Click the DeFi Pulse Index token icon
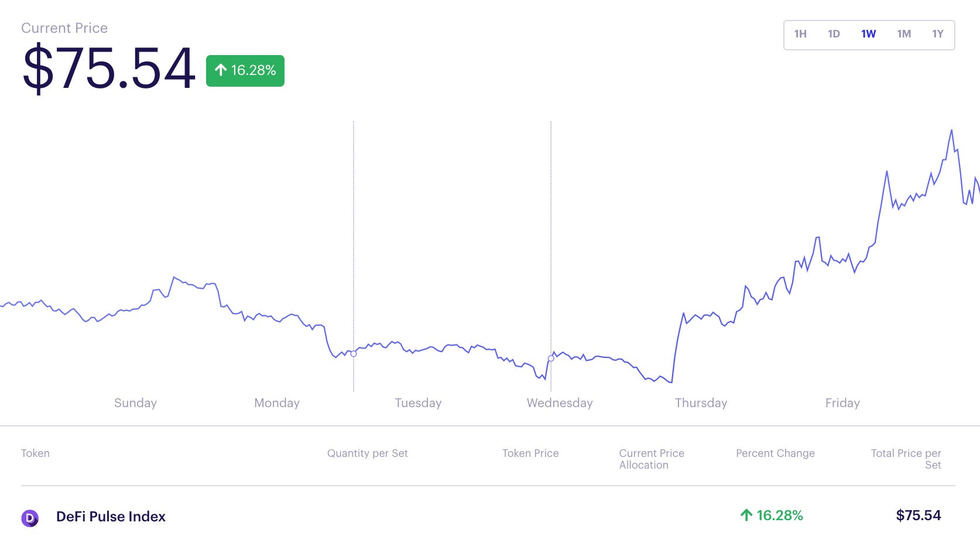980x553 pixels. pos(29,517)
